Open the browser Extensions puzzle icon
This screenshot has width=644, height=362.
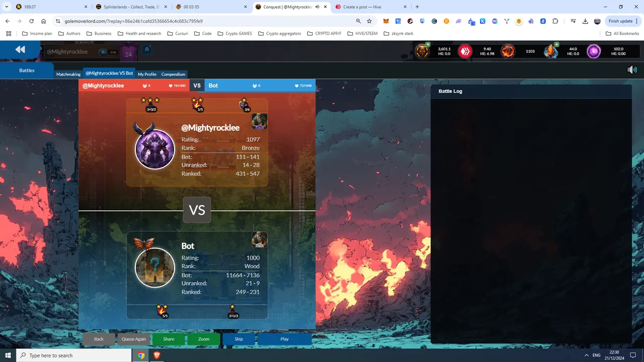(555, 21)
